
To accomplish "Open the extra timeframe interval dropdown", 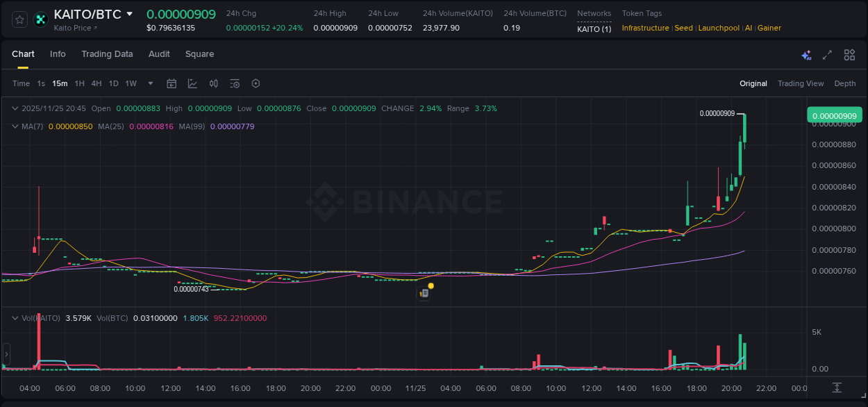I will tap(149, 83).
